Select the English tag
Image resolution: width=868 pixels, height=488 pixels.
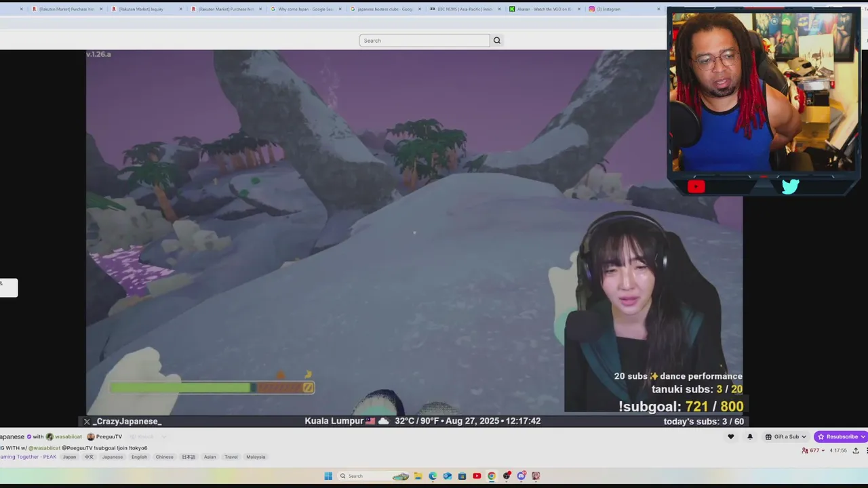(139, 457)
